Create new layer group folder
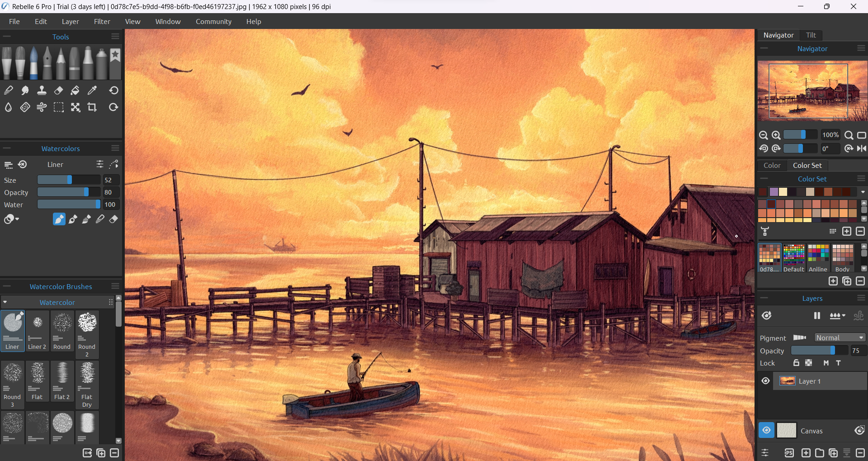 click(x=819, y=453)
